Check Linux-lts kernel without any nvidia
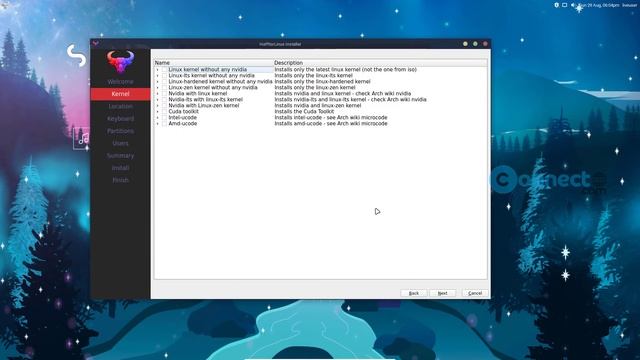This screenshot has height=360, width=640. (164, 76)
